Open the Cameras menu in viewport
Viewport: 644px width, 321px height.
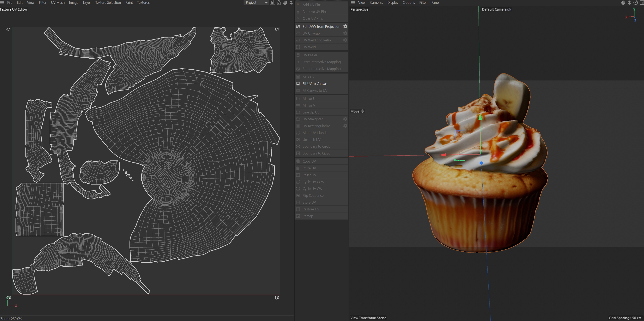pos(376,2)
